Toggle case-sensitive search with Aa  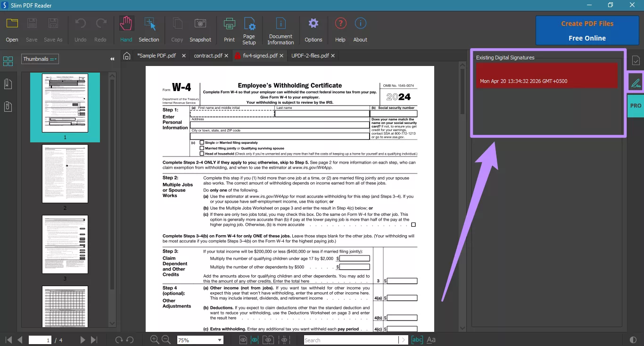(431, 339)
